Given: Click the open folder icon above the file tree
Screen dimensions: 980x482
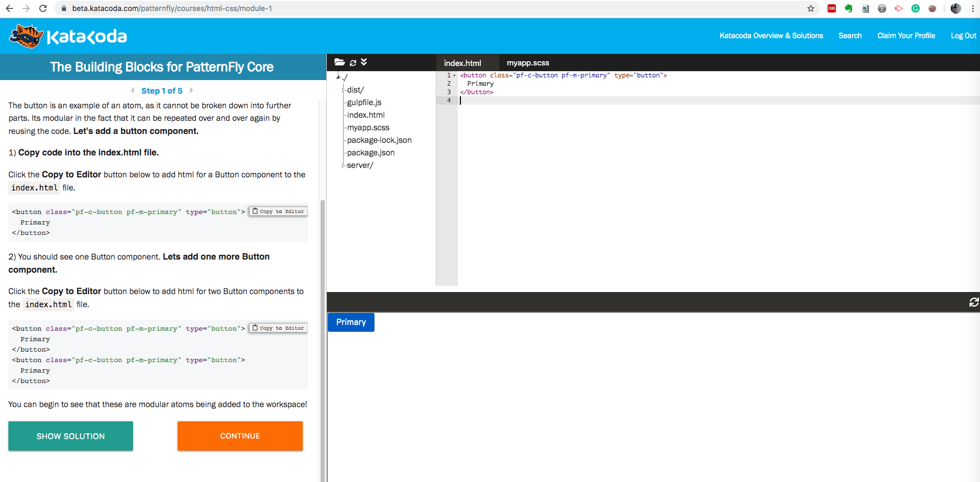Looking at the screenshot, I should [340, 62].
